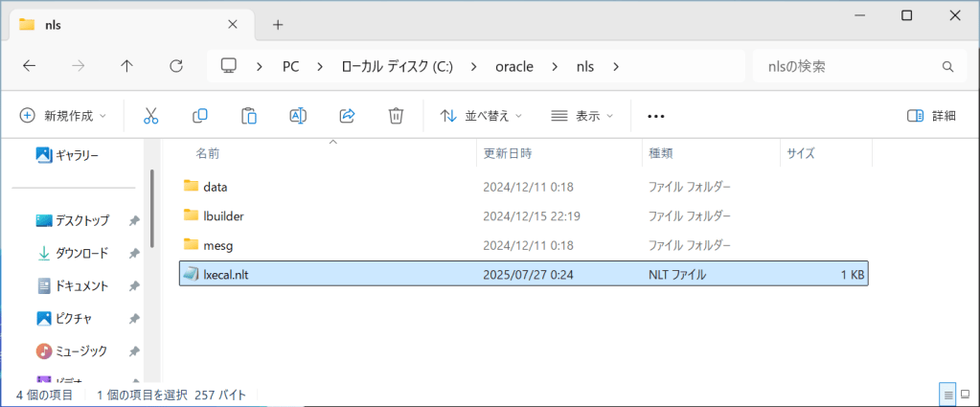Switch to large thumbnails view in status bar
The image size is (980, 407).
point(966,394)
